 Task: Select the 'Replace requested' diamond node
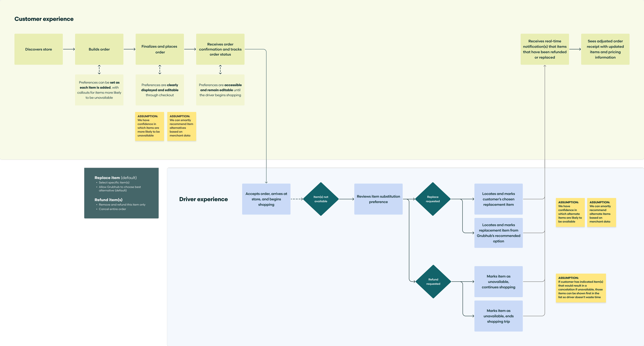(x=433, y=199)
